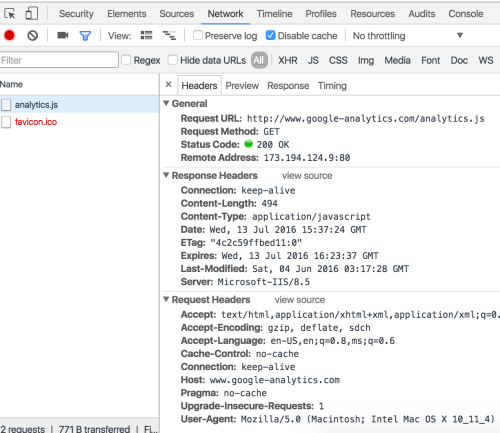Click the green status code indicator

[249, 144]
